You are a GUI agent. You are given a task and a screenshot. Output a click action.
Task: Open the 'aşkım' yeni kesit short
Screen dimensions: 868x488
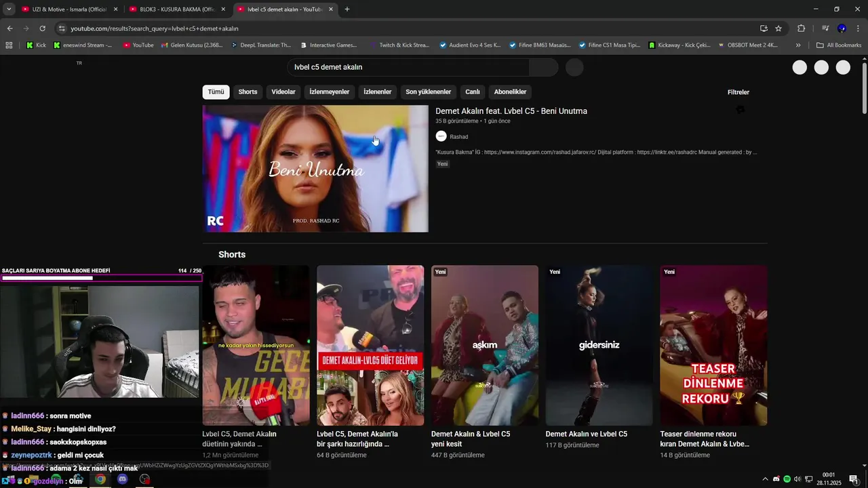(485, 346)
